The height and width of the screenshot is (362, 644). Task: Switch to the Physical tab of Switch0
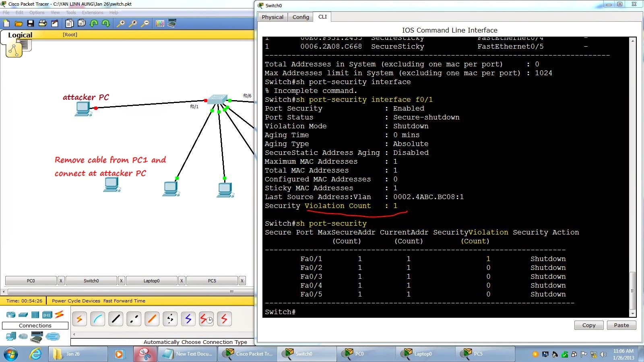tap(272, 17)
